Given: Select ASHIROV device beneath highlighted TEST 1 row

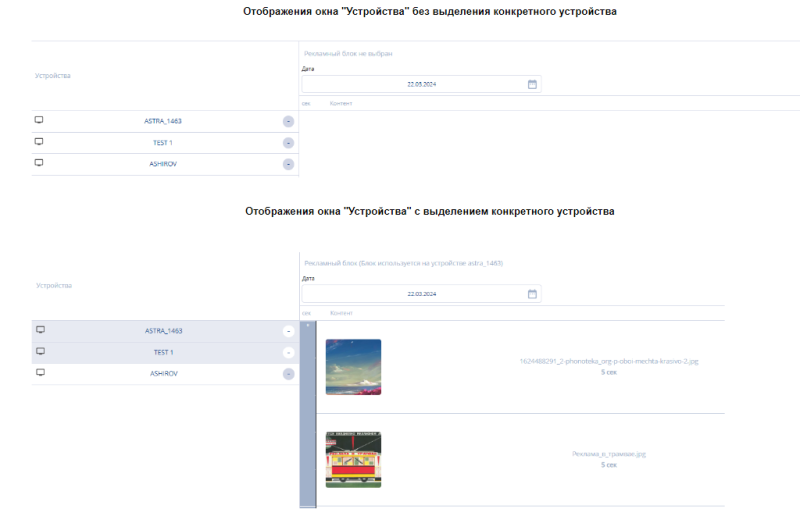Looking at the screenshot, I should pyautogui.click(x=163, y=373).
